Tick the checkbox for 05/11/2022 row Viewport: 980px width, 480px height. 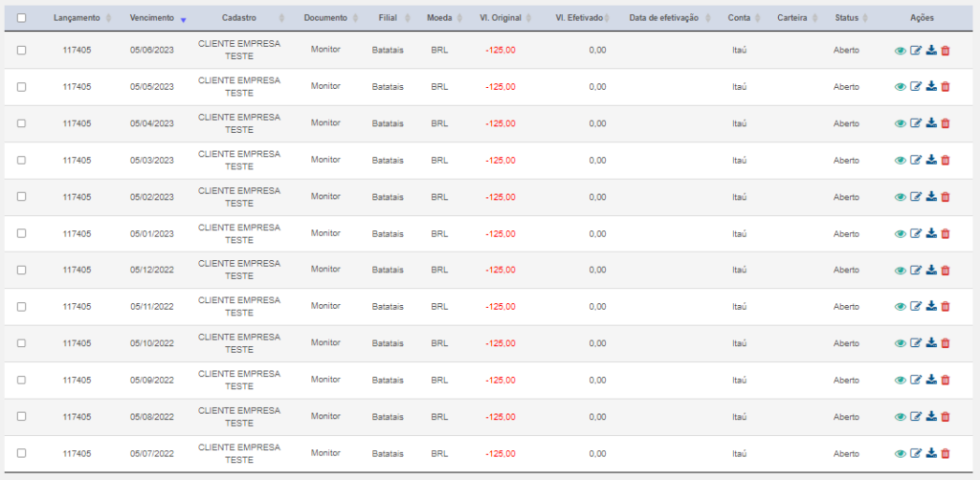pyautogui.click(x=21, y=307)
